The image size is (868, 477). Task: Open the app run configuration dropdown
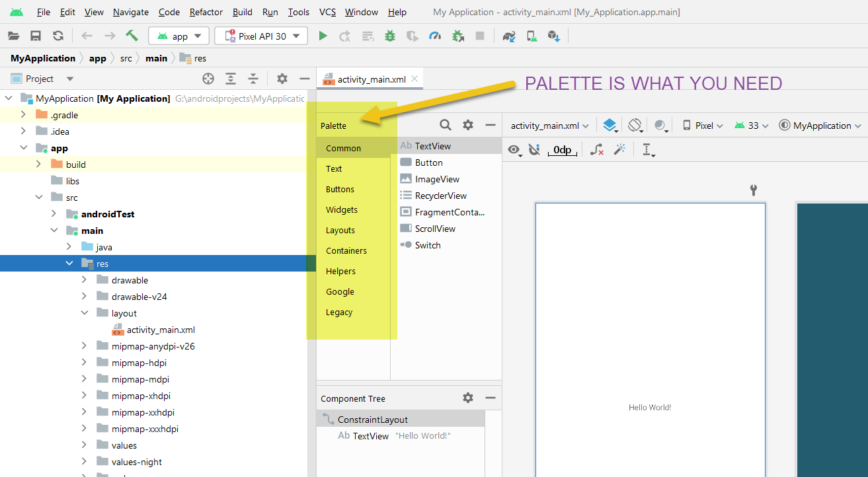click(x=179, y=36)
